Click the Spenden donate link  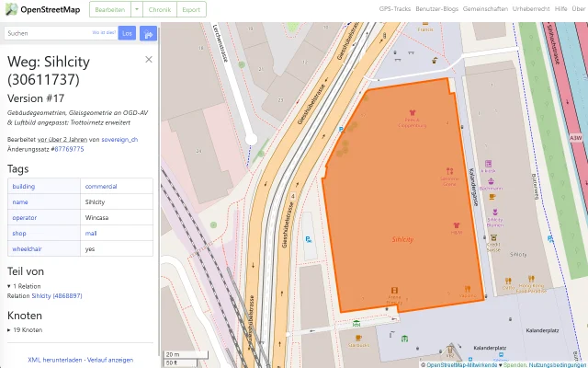514,364
